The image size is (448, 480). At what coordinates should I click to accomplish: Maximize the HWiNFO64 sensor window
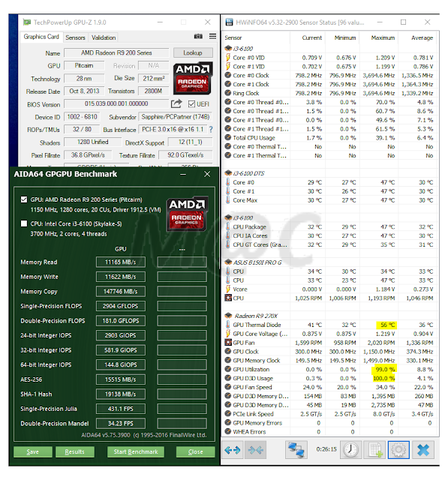point(403,22)
